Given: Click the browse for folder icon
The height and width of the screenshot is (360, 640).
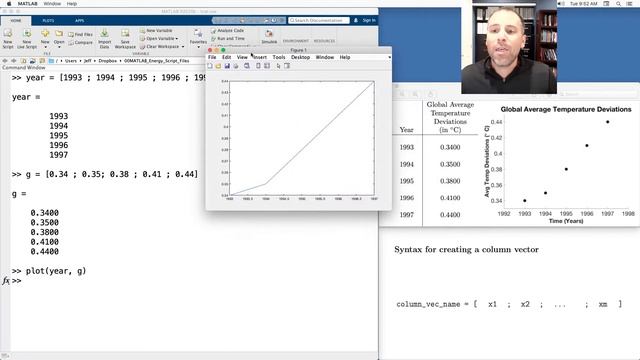Looking at the screenshot, I should click(x=33, y=61).
